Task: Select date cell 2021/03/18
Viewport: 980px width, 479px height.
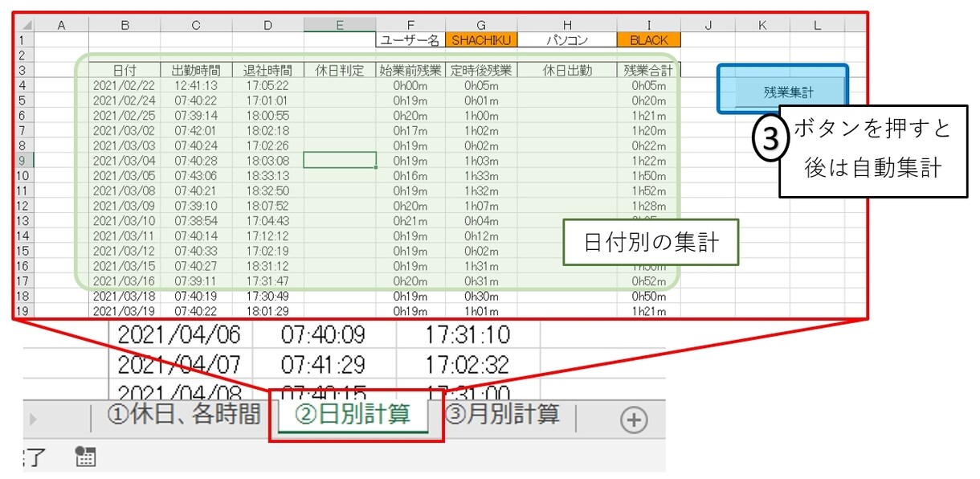Action: 125,296
